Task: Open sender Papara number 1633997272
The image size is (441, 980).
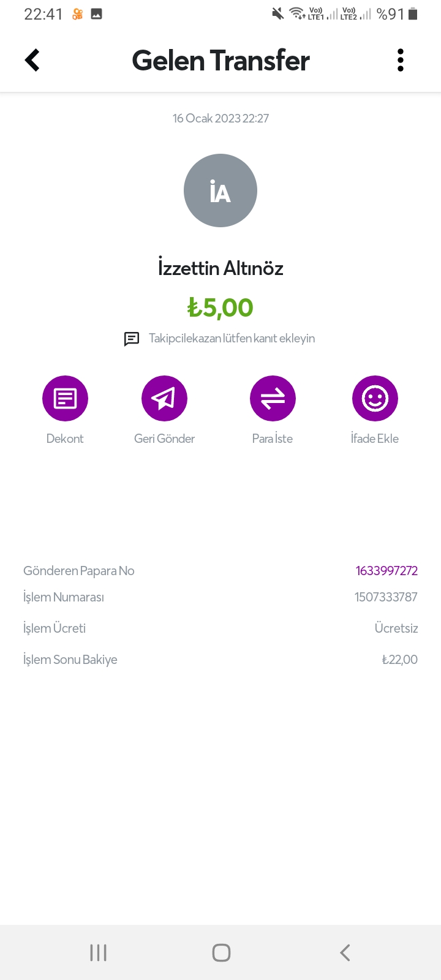Action: click(x=386, y=571)
